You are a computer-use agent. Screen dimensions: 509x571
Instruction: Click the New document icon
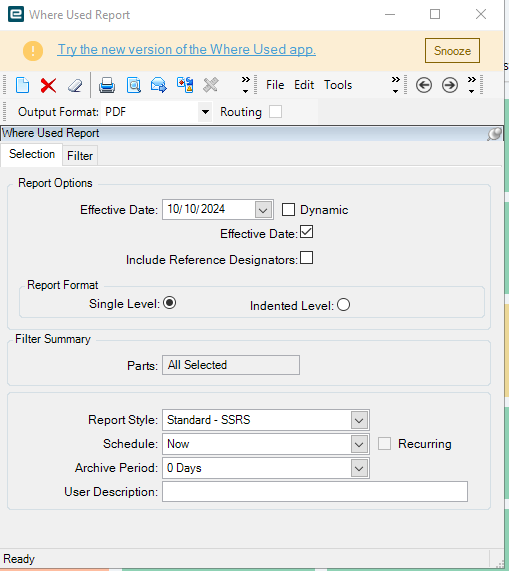coord(23,85)
